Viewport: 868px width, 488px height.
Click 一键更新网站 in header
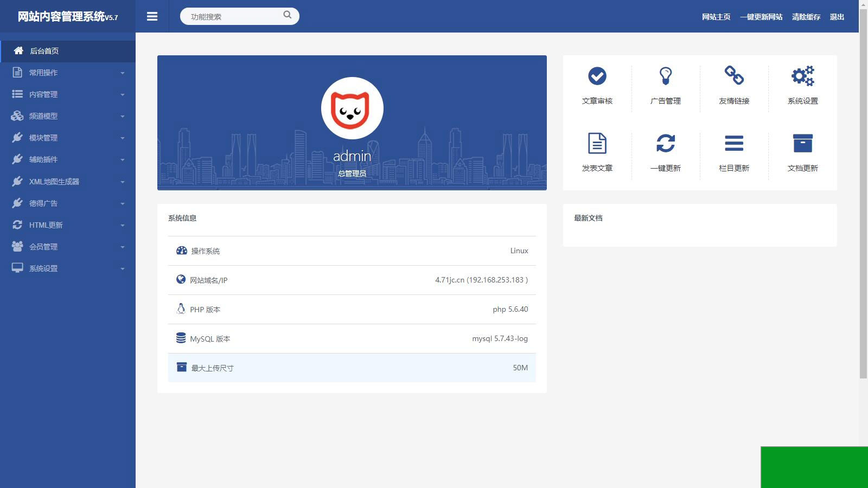point(761,17)
